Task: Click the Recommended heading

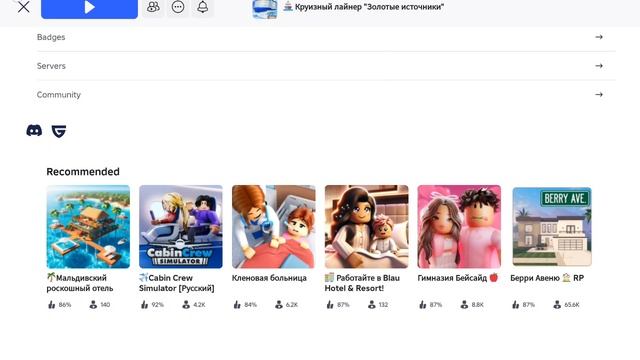Action: pyautogui.click(x=83, y=172)
